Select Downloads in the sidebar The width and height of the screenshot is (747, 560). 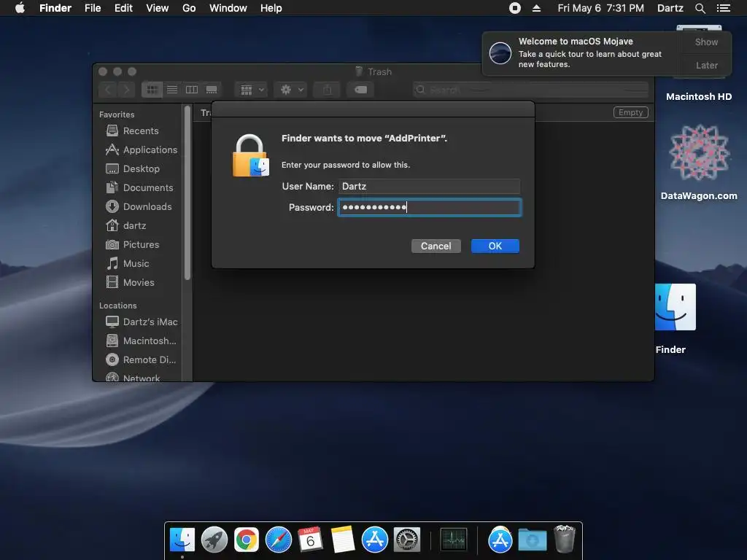click(138, 206)
